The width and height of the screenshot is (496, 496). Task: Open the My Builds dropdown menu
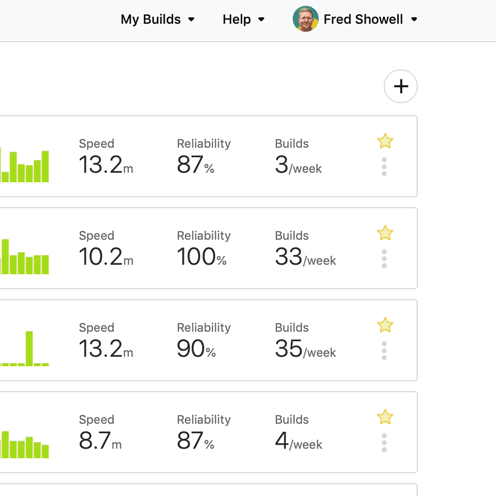[157, 19]
